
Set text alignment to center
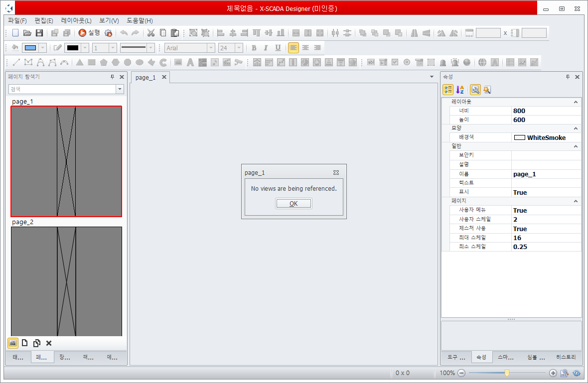click(305, 48)
